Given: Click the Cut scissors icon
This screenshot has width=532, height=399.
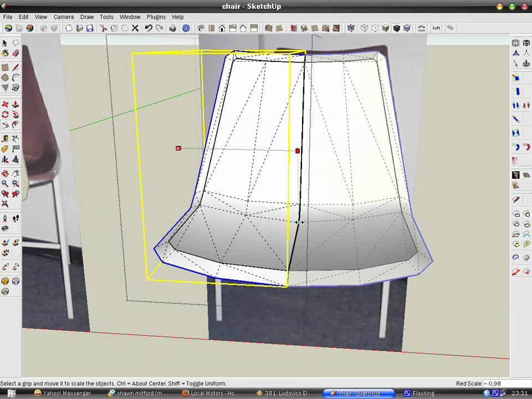Looking at the screenshot, I should coord(104,28).
